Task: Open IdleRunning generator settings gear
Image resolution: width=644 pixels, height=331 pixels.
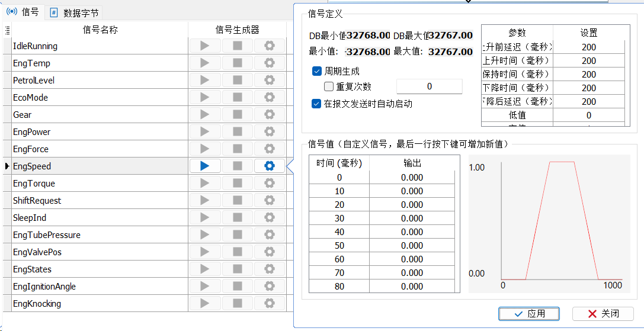Action: click(270, 46)
